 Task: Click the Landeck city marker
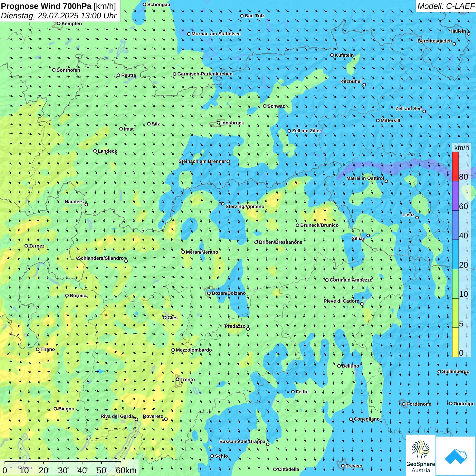pos(95,151)
